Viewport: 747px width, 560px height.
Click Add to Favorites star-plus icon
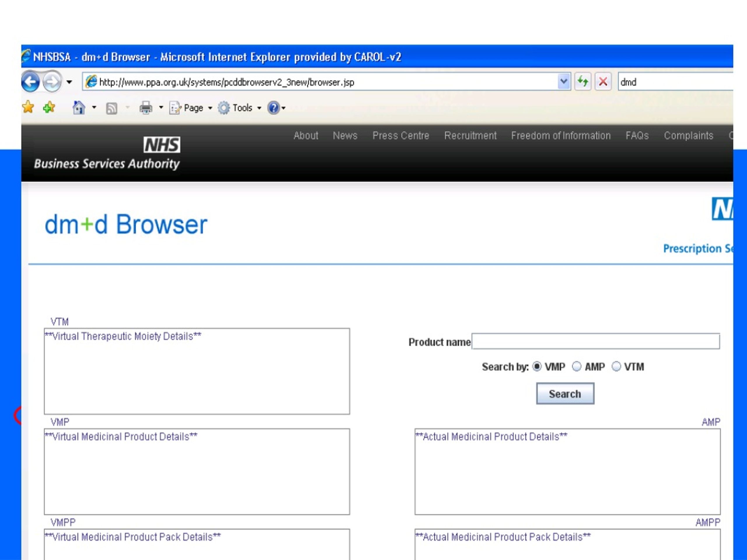click(49, 107)
